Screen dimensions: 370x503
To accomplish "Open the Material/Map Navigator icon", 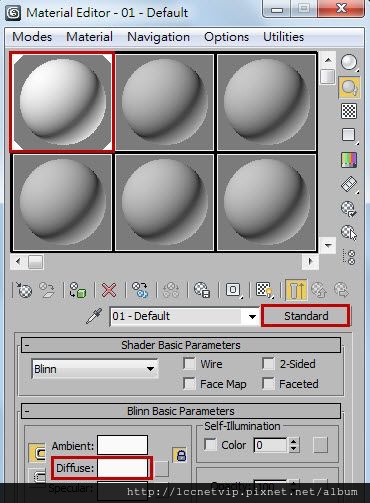I will (349, 257).
